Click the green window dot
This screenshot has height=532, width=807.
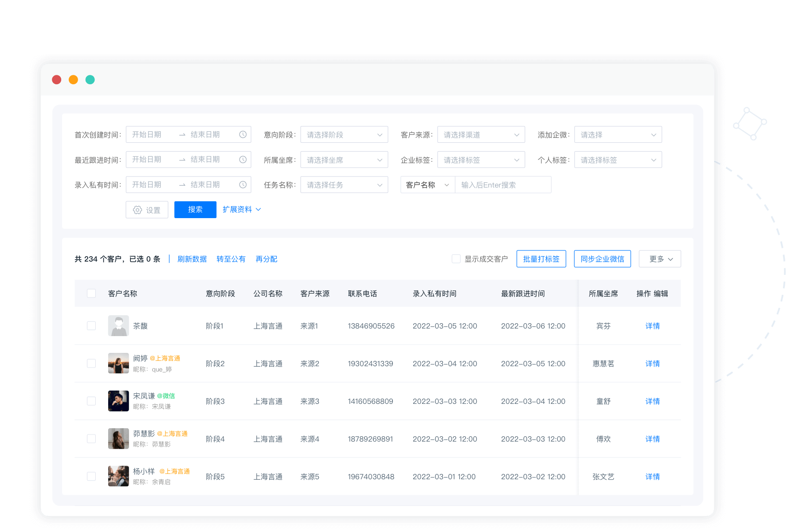(x=90, y=80)
